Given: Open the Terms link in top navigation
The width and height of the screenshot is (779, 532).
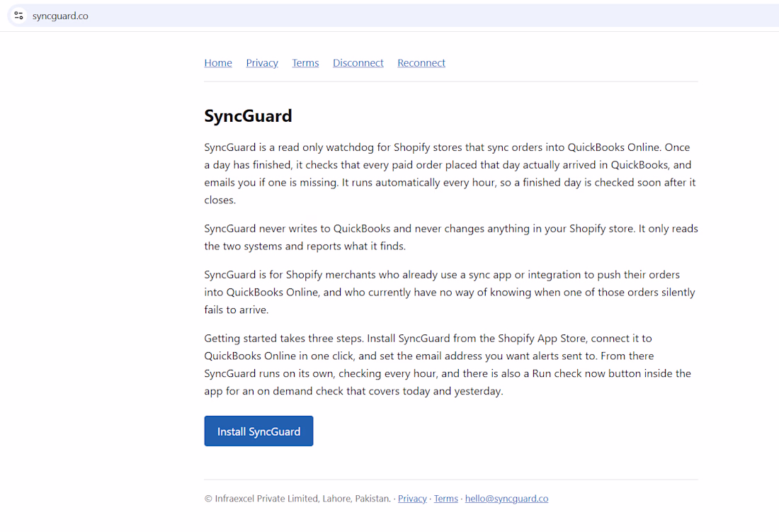Looking at the screenshot, I should coord(305,63).
